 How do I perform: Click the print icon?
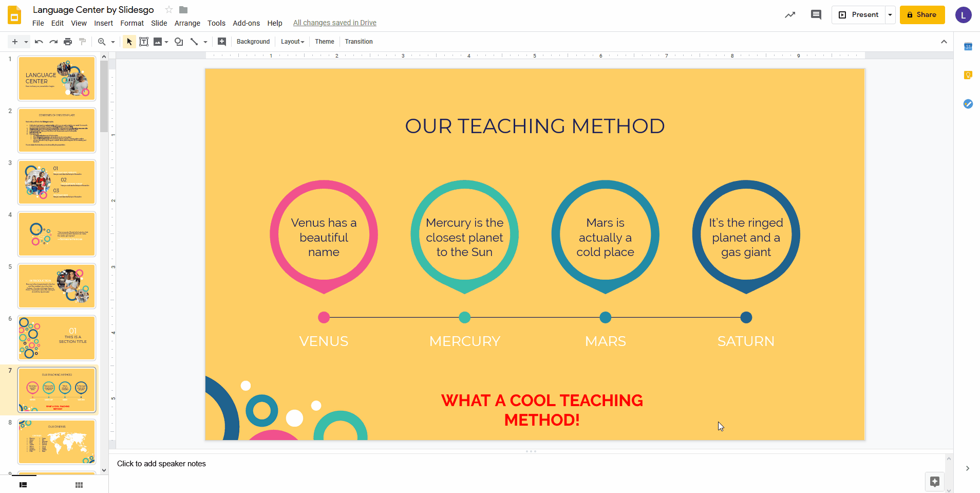pos(68,42)
